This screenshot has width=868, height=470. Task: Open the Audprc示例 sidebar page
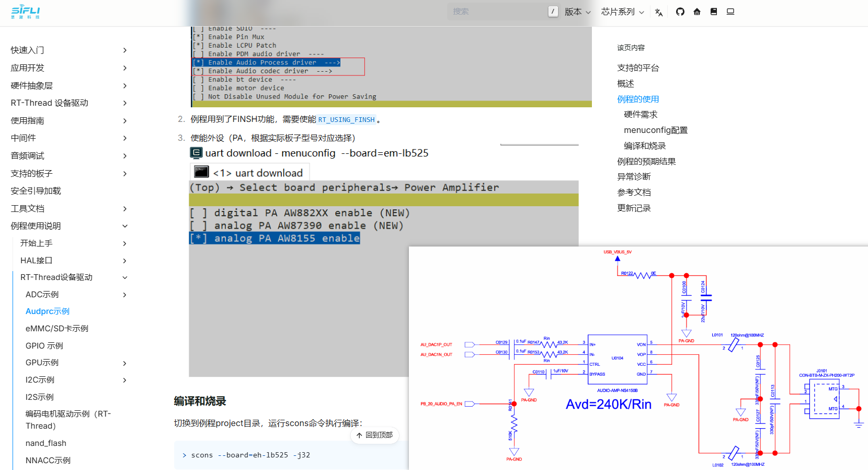pos(48,311)
